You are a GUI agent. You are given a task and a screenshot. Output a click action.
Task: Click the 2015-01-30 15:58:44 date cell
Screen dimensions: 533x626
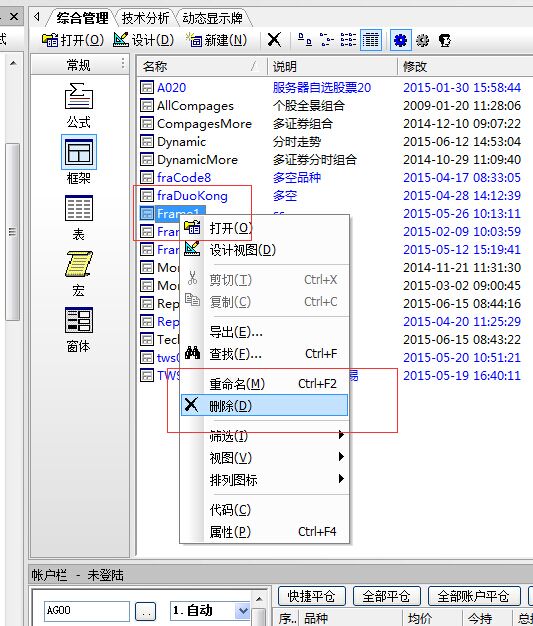click(x=462, y=87)
